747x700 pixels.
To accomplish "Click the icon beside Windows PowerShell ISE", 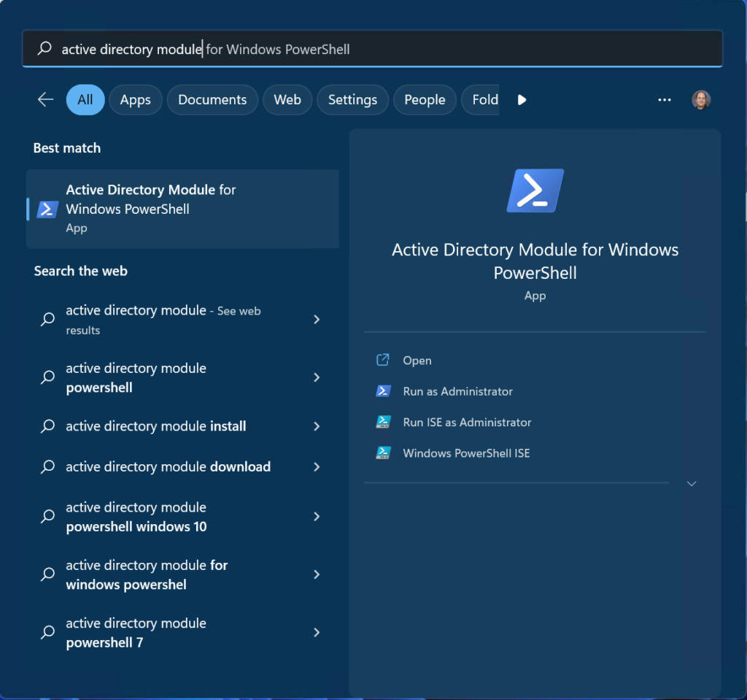I will click(383, 453).
